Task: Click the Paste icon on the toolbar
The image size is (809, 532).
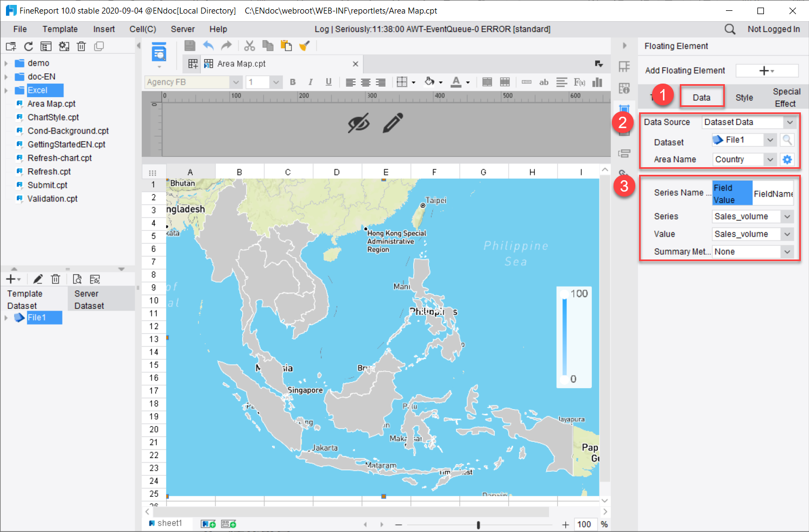Action: click(x=286, y=46)
